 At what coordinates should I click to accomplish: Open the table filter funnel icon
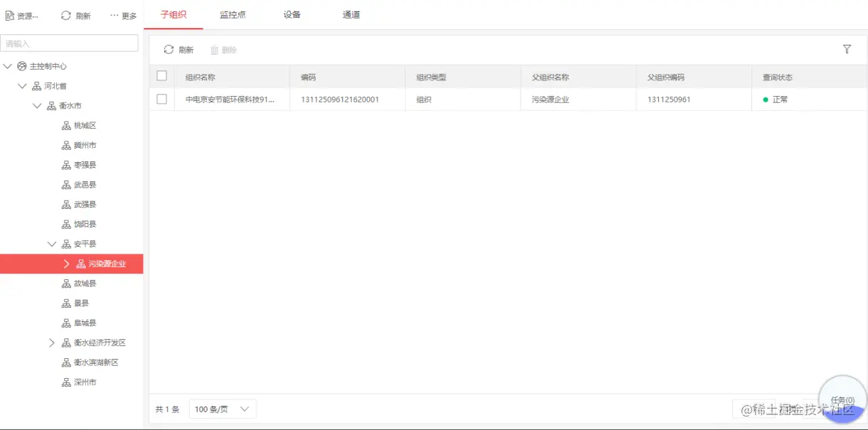[x=847, y=49]
